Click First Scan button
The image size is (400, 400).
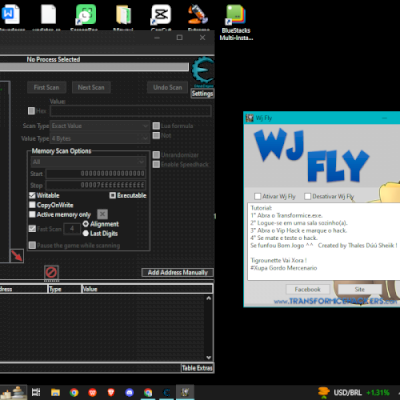(x=46, y=87)
